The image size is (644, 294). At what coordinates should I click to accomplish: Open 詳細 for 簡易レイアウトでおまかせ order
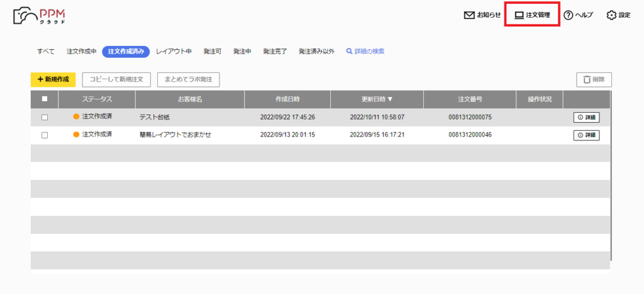coord(586,135)
